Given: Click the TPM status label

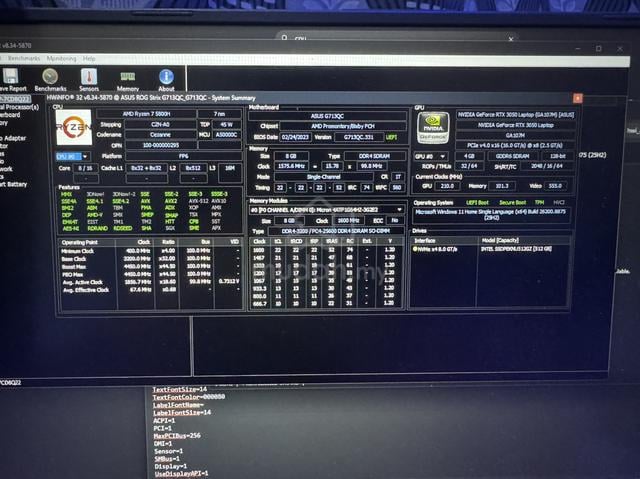Looking at the screenshot, I should pos(539,203).
